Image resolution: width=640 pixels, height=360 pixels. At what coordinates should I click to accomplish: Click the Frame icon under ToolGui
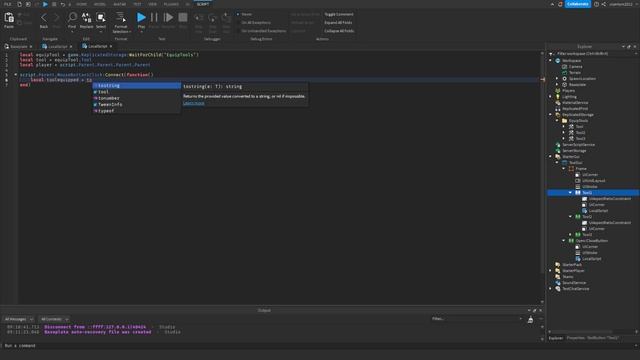tap(571, 169)
